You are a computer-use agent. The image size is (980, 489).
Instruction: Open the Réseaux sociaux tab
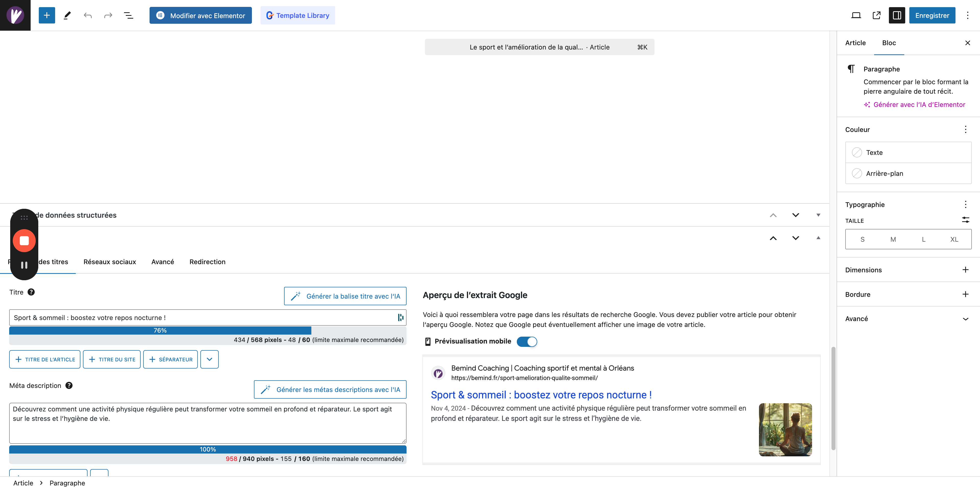pos(109,262)
